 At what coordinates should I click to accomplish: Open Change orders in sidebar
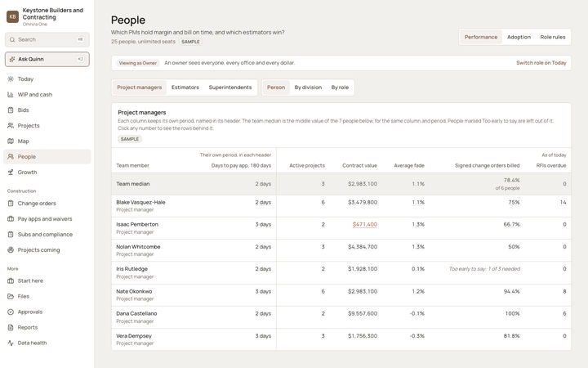pyautogui.click(x=47, y=203)
